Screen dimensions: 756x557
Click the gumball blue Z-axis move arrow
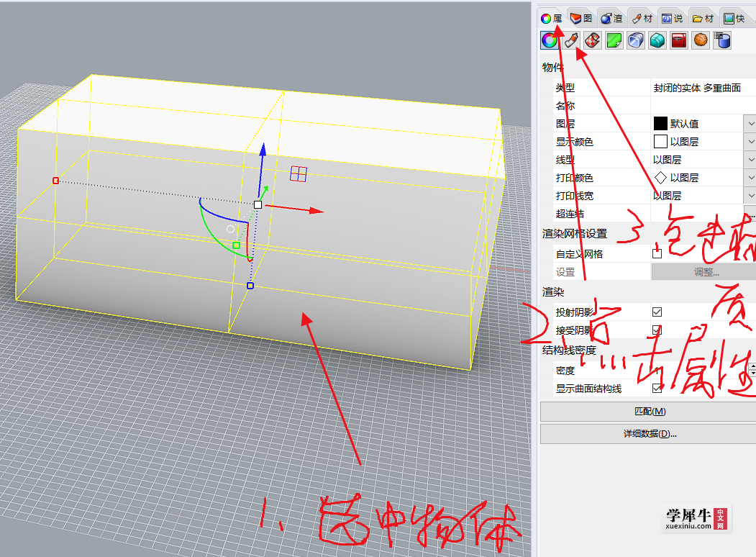point(263,150)
